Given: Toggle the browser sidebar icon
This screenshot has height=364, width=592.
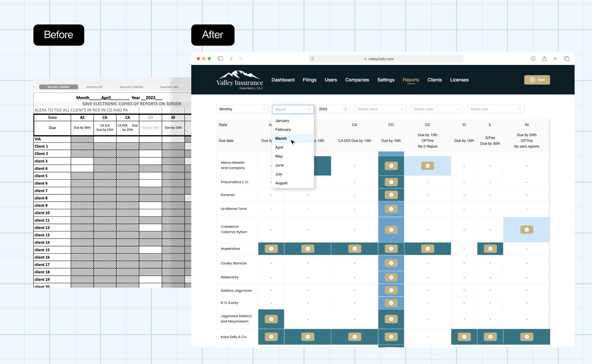Looking at the screenshot, I should [x=220, y=58].
